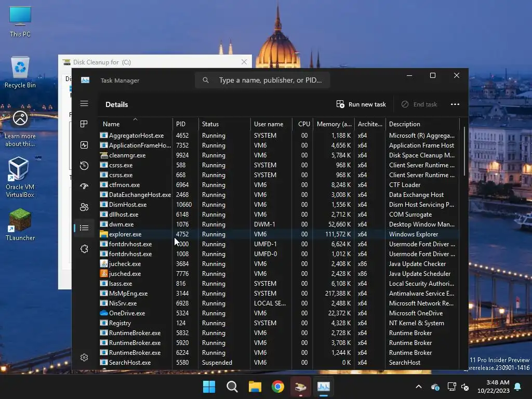Viewport: 532px width, 399px height.
Task: Select the DataExchangeHost.exe process
Action: tap(279, 195)
